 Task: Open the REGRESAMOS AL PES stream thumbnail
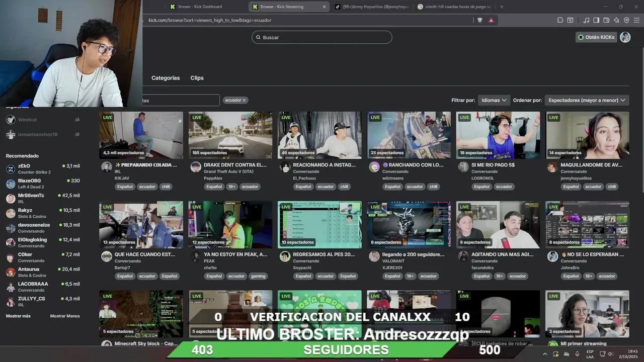[319, 225]
